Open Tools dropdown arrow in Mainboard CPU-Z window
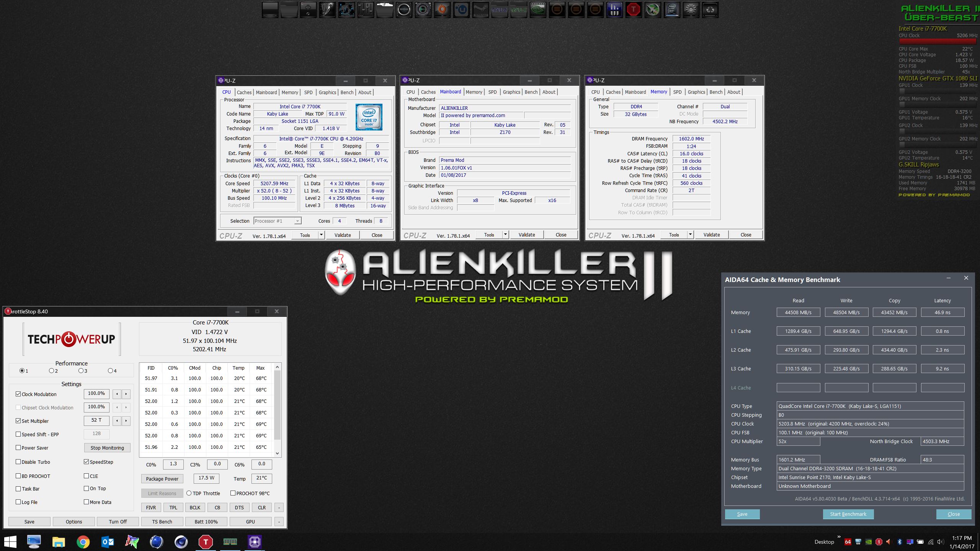 tap(505, 235)
